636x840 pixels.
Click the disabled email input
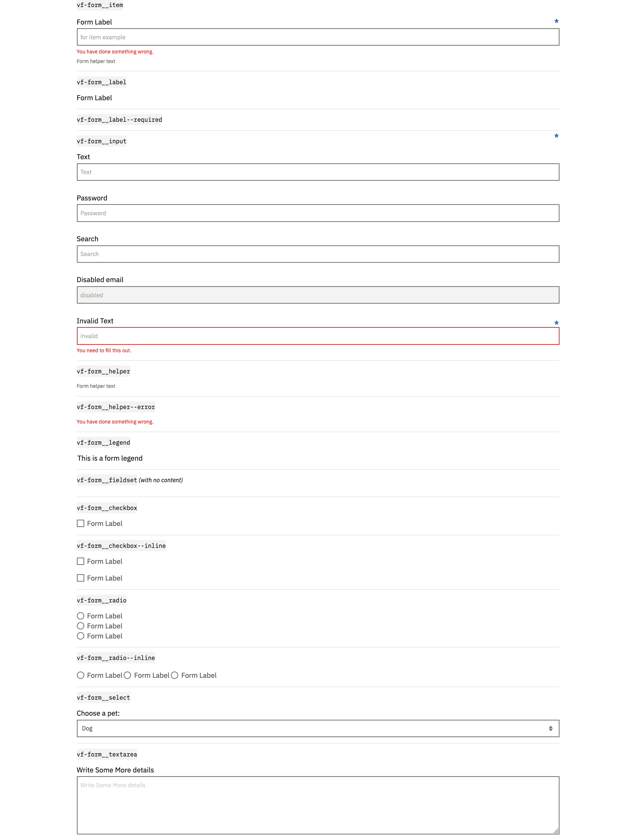(x=318, y=295)
